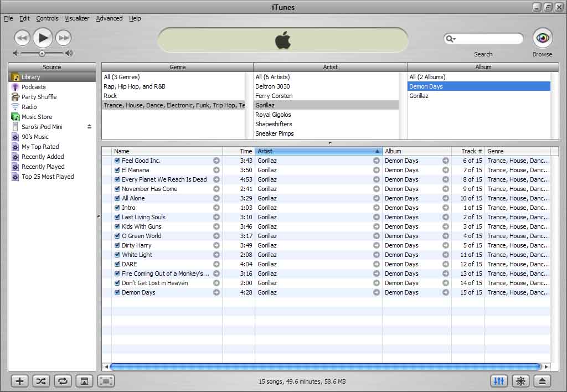Select Sneaker Pimps in Artist browser
Screen dimensions: 567x392
click(x=326, y=133)
